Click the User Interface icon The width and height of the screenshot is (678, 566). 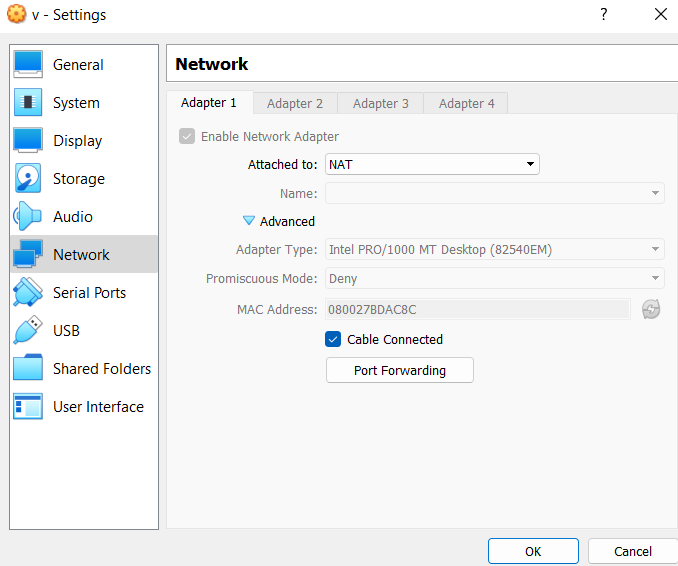pos(28,407)
